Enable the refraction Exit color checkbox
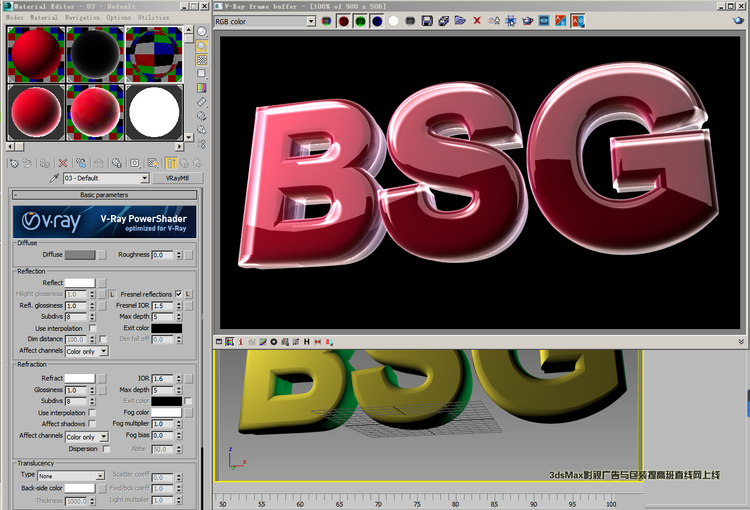 click(188, 401)
